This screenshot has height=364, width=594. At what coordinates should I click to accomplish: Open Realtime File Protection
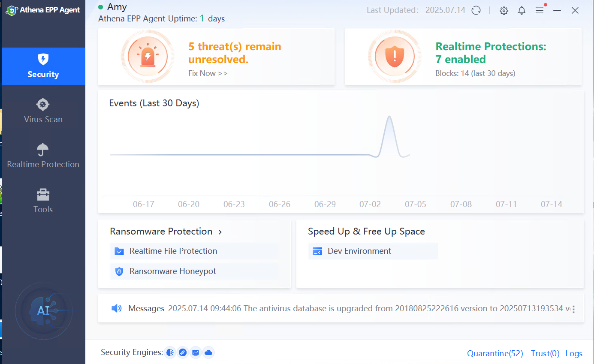194,251
